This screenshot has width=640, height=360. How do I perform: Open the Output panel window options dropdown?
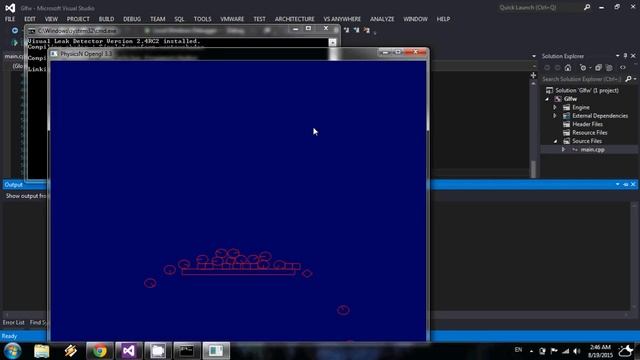tap(618, 184)
